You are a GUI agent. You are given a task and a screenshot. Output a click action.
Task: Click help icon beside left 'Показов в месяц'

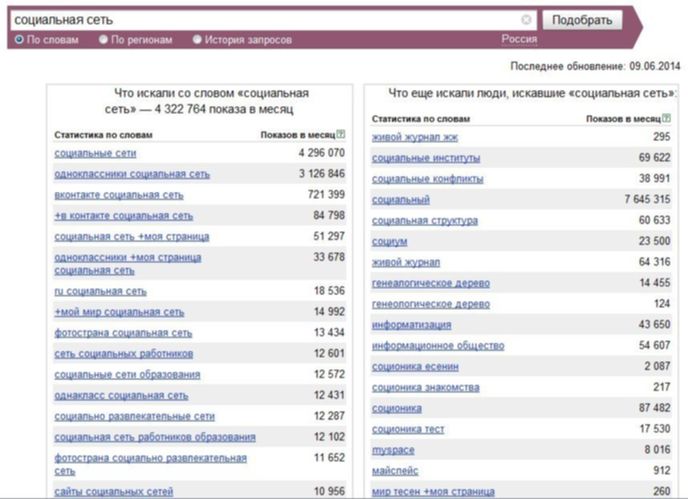[341, 134]
